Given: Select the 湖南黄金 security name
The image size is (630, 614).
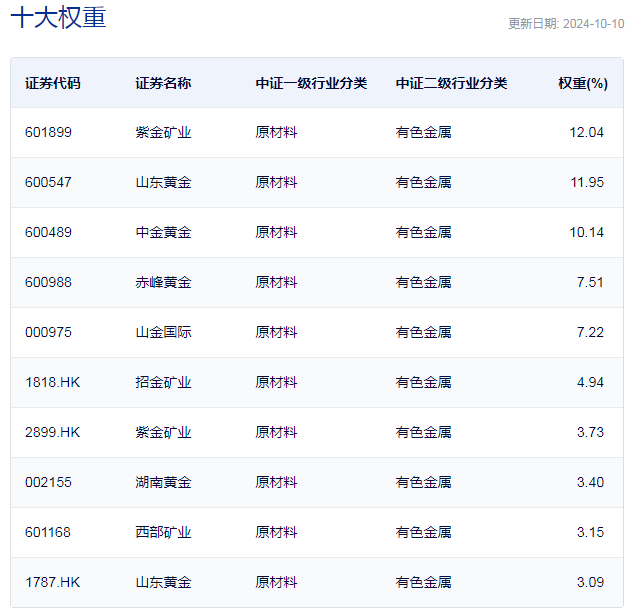Looking at the screenshot, I should 163,482.
